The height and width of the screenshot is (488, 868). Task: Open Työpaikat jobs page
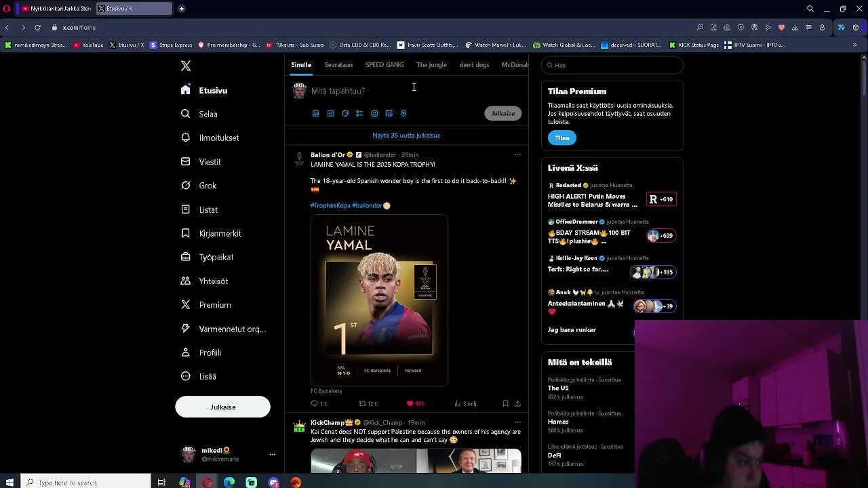coord(207,258)
